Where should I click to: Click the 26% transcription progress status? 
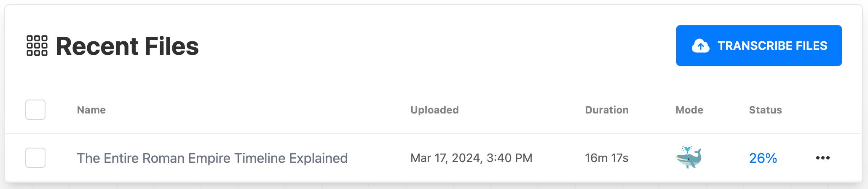point(763,158)
